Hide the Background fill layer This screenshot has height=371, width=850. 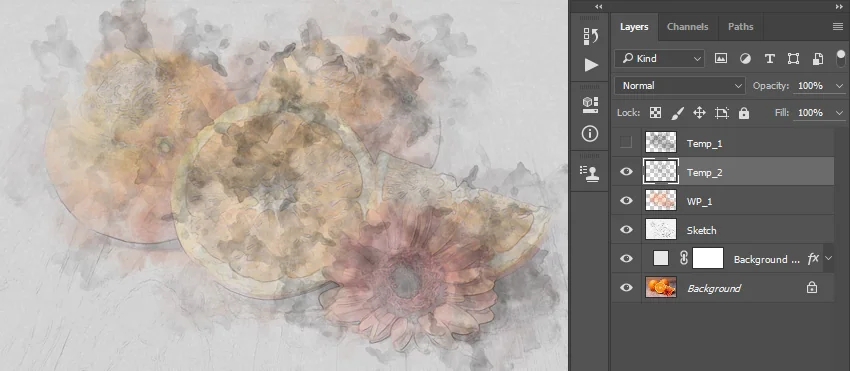pos(626,259)
